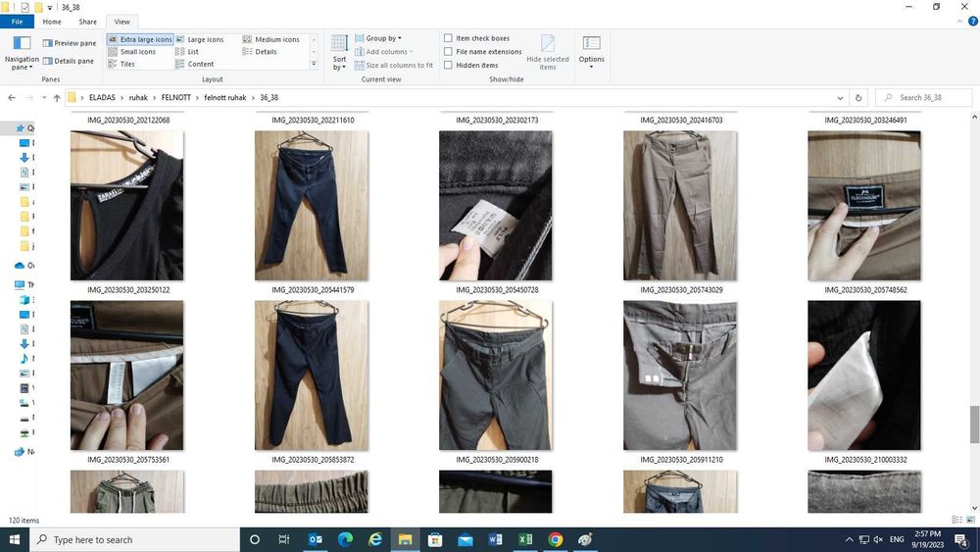Expand the address bar history dropdown
Image resolution: width=980 pixels, height=552 pixels.
[x=840, y=98]
